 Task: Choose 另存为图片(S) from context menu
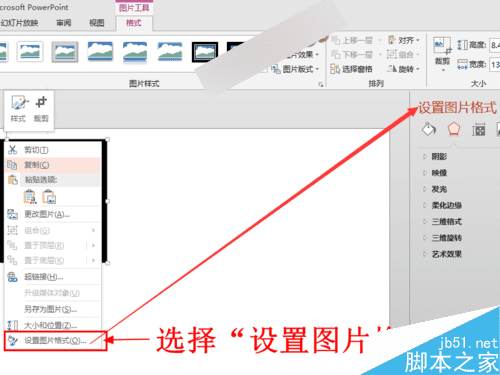[x=53, y=309]
